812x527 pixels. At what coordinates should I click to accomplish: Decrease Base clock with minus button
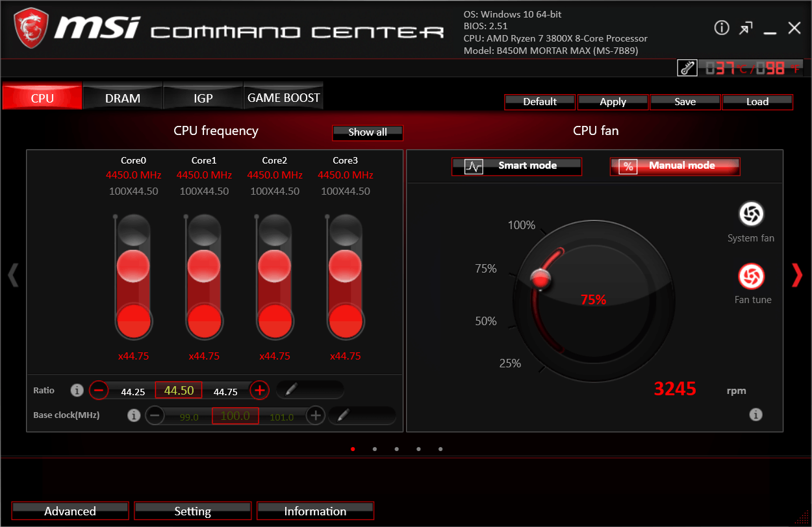tap(155, 415)
